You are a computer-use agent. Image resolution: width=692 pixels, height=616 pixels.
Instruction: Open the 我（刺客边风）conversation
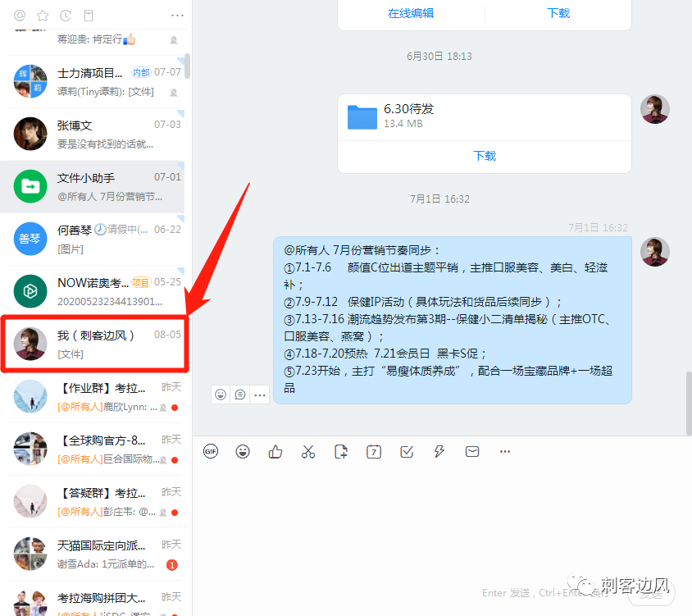pos(95,344)
